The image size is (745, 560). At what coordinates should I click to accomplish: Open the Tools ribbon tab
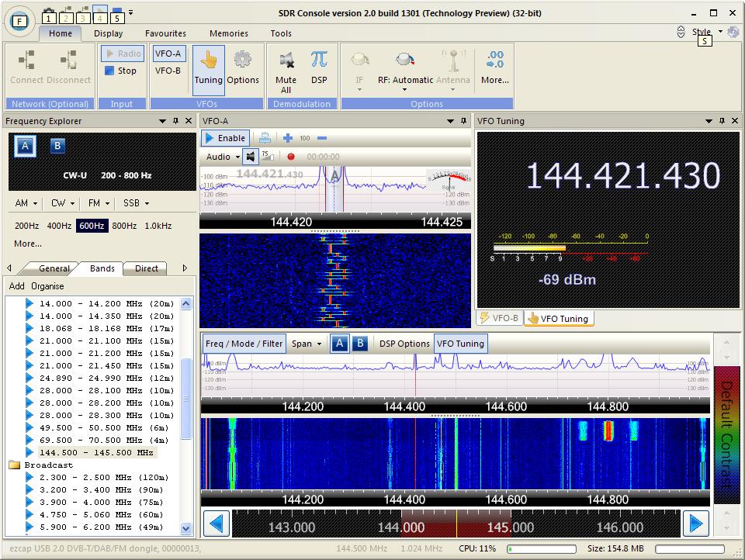(281, 33)
